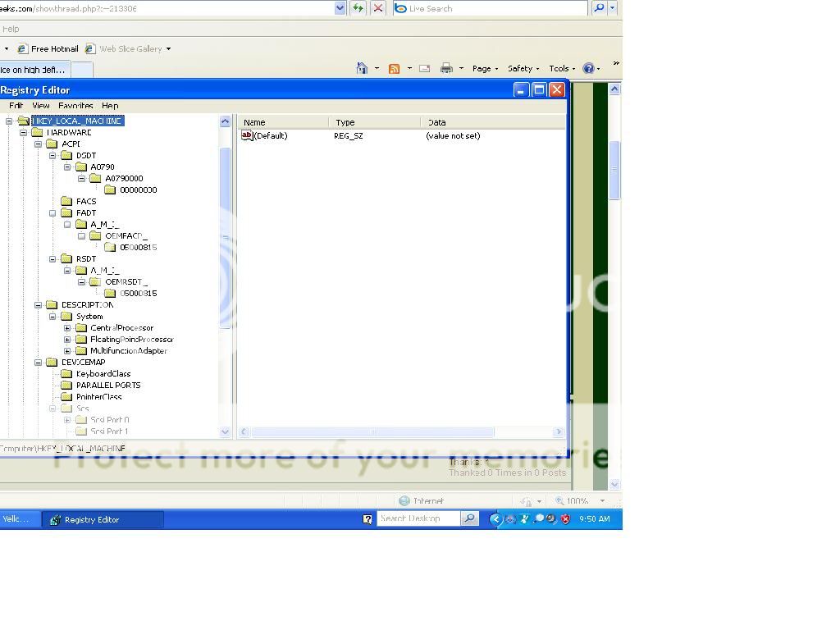Screen dimensions: 840x630
Task: Collapse the HARDWARE registry key
Action: [25, 131]
